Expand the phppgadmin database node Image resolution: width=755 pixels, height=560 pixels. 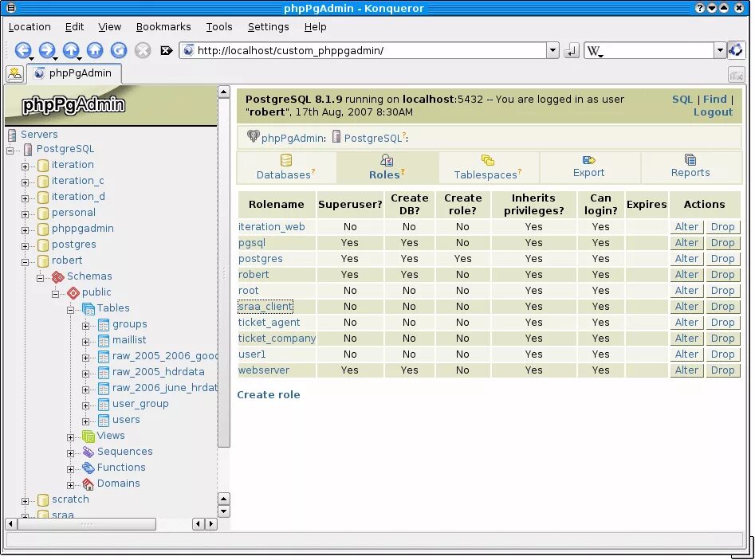[x=25, y=230]
